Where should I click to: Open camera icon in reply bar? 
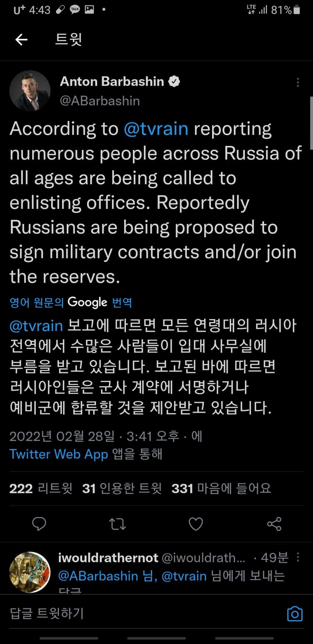pos(295,614)
